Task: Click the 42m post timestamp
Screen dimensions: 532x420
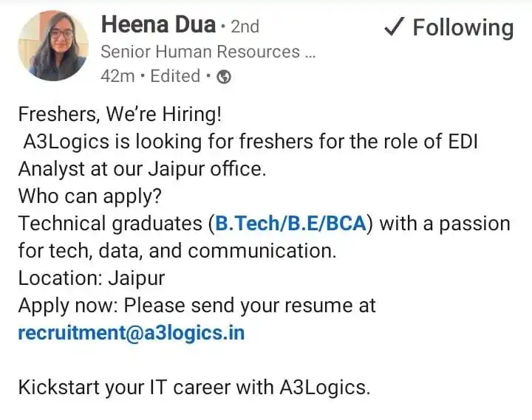Action: (117, 76)
